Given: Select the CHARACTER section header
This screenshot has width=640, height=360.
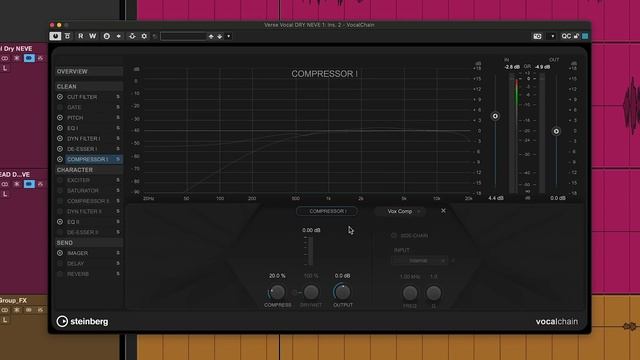Looking at the screenshot, I should (89, 170).
